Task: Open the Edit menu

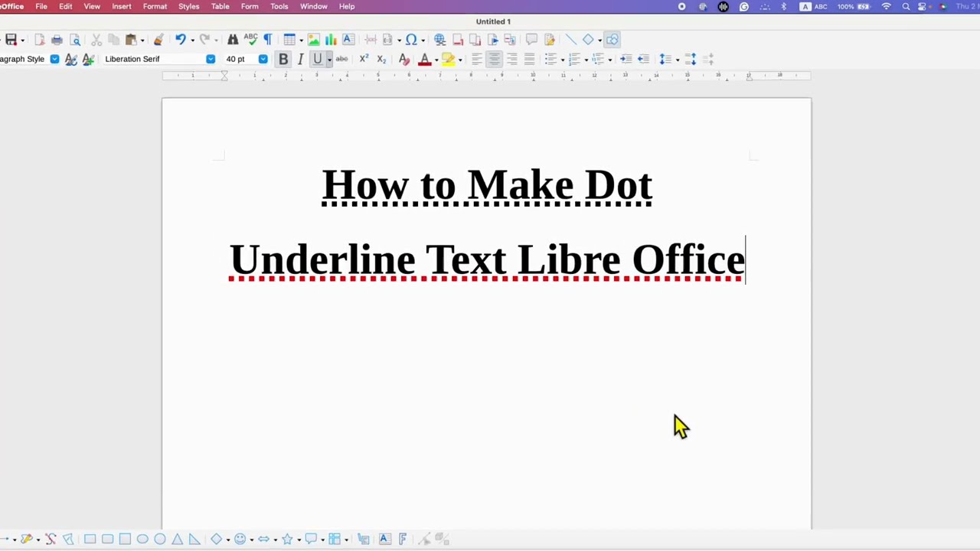Action: 66,6
